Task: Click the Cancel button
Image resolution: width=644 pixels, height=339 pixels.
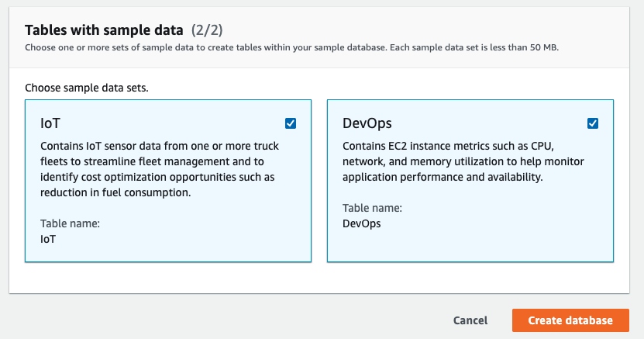Action: [470, 320]
